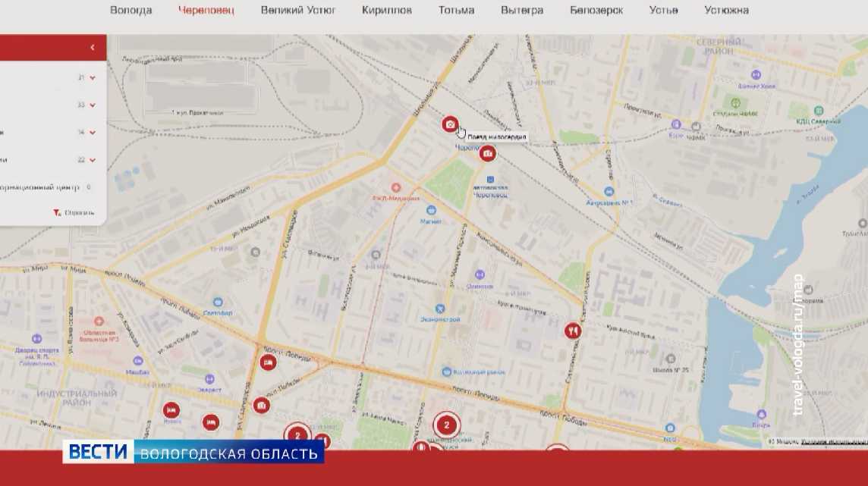Open the hotel marker labeled Ronin
Screen dimensions: 868x486
(x=171, y=410)
